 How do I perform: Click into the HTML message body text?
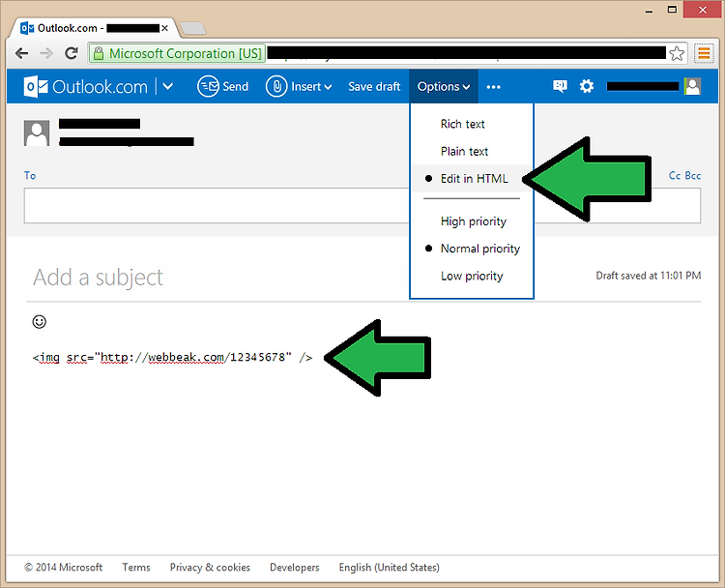pos(172,358)
